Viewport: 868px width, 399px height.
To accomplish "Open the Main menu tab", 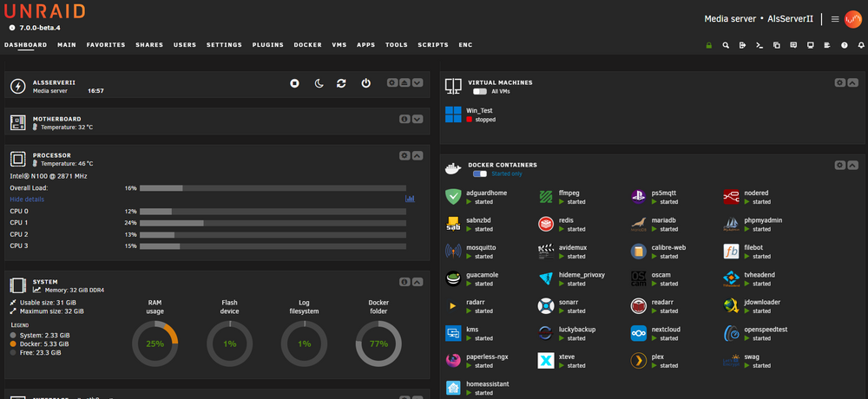I will [67, 45].
